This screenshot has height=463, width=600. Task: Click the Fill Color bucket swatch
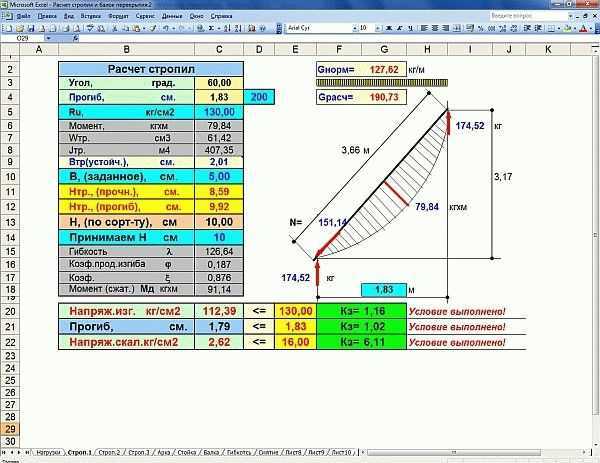tap(568, 28)
